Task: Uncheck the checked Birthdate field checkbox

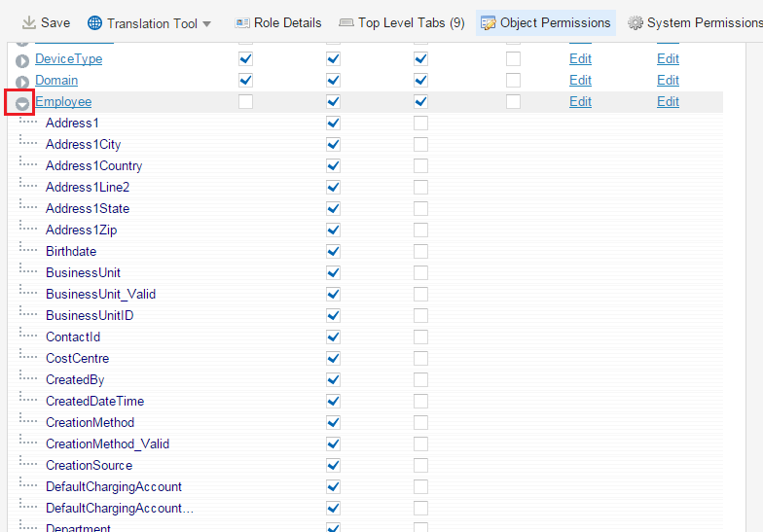Action: 333,252
